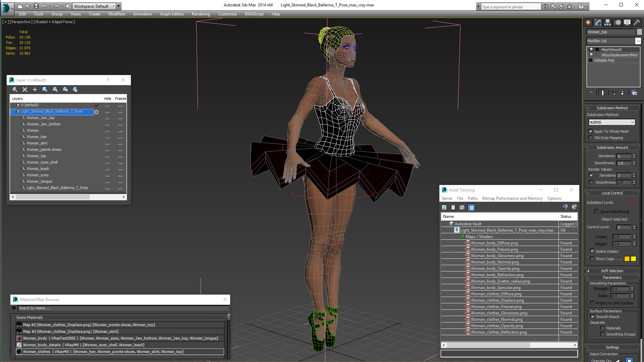Remove modifier from stack trash icon
Screen dimensions: 644x362
[623, 93]
